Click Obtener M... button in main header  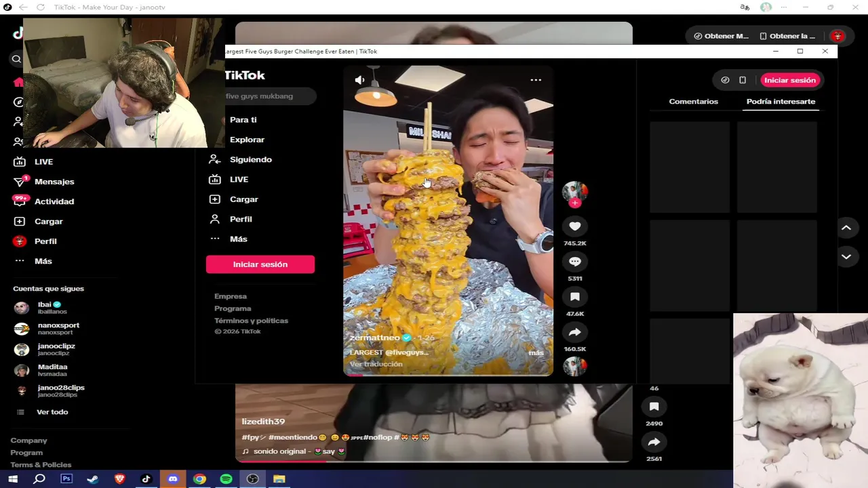(x=721, y=36)
